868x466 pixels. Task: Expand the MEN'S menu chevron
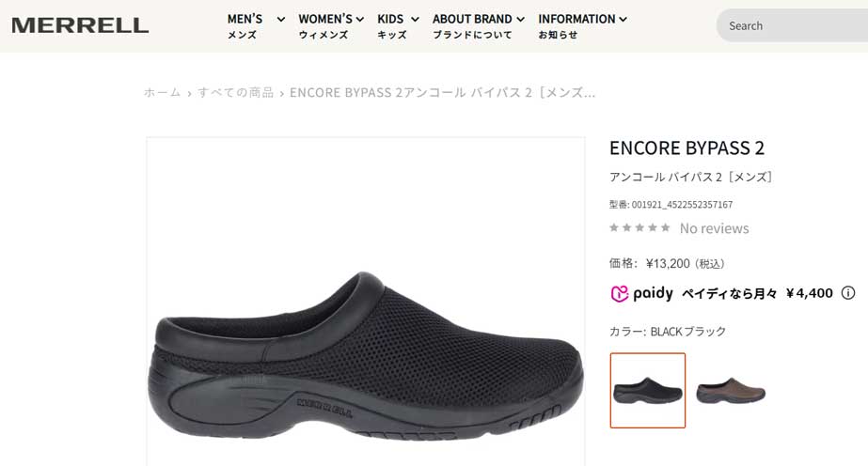(280, 20)
